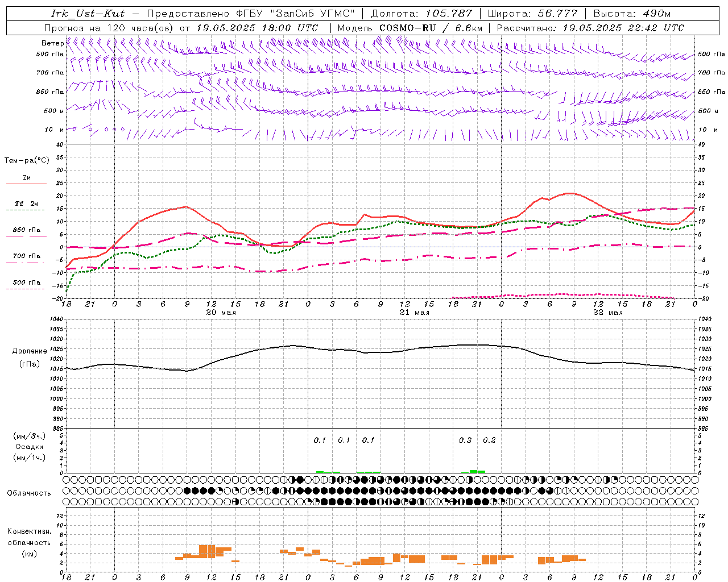Click the Тем-ра(°C) temperature panel label
Viewport: 728px width, 582px height.
pyautogui.click(x=27, y=161)
